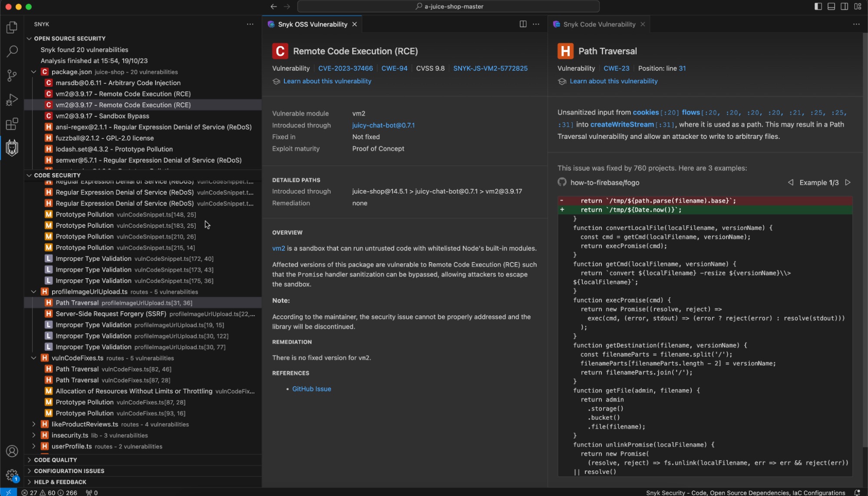Screen dimensions: 868x496
Task: Click the split editor right icon
Action: click(x=523, y=24)
